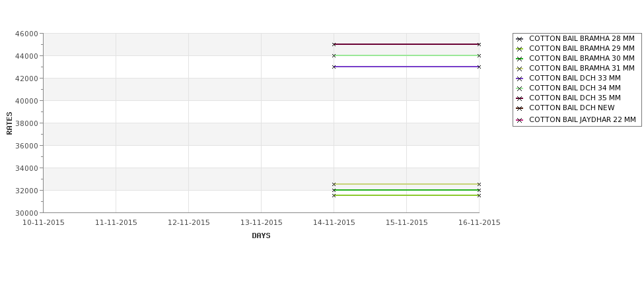The height and width of the screenshot is (283, 644).
Task: Click the DCH 34 MM legend marker
Action: click(519, 88)
